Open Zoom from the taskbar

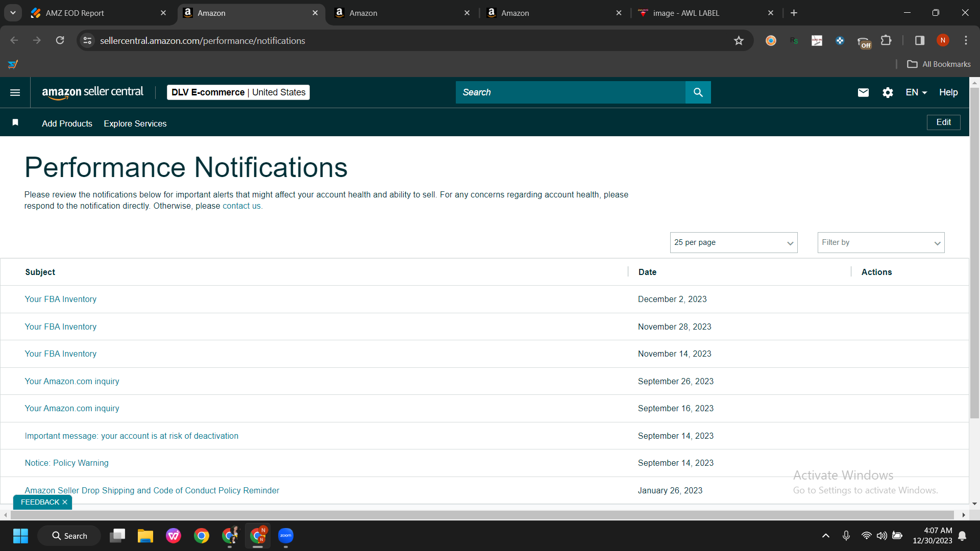(286, 536)
